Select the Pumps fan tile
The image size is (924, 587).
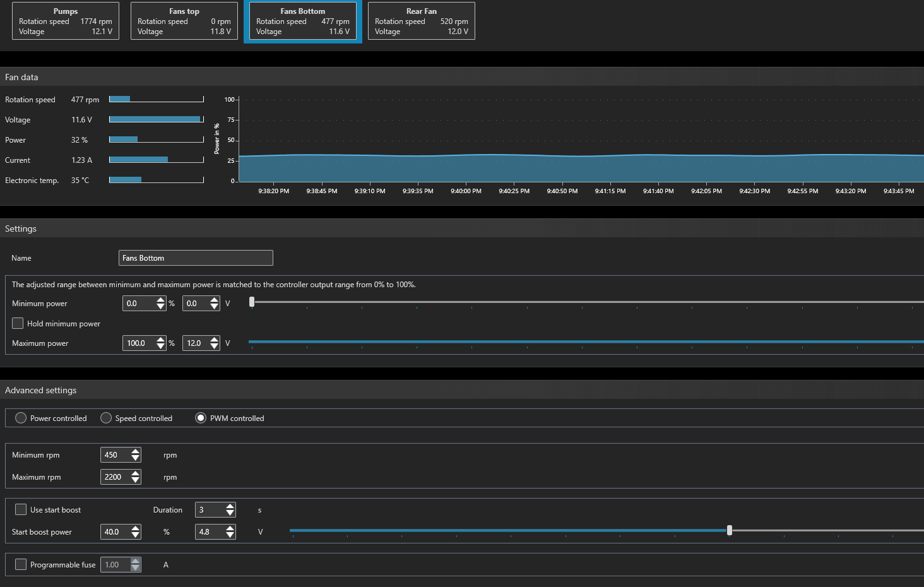[66, 21]
